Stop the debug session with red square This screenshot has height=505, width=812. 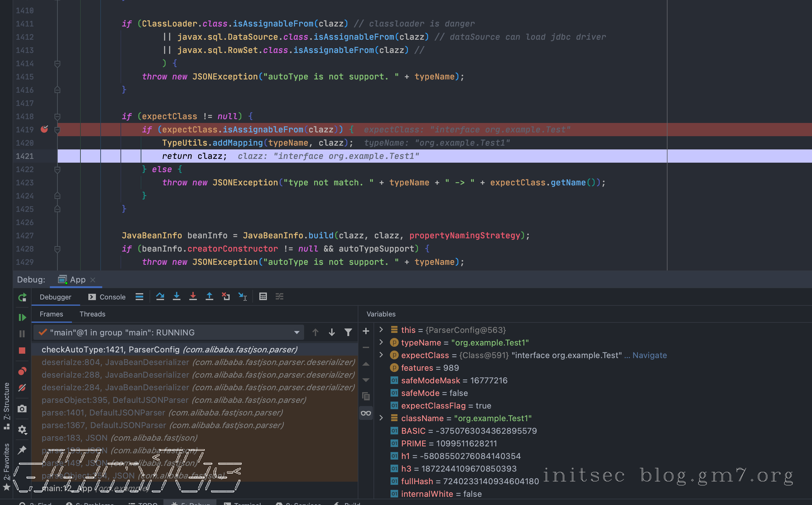click(22, 350)
